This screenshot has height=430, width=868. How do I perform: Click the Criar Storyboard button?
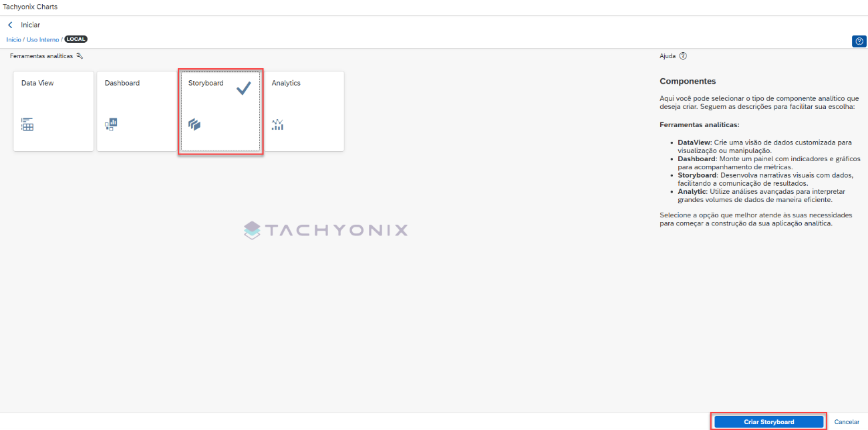(769, 422)
